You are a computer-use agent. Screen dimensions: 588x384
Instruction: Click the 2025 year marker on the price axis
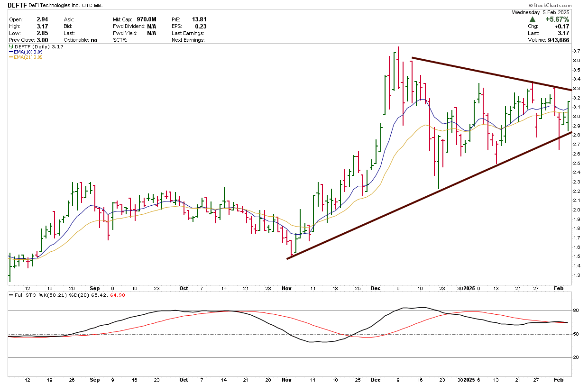point(469,288)
